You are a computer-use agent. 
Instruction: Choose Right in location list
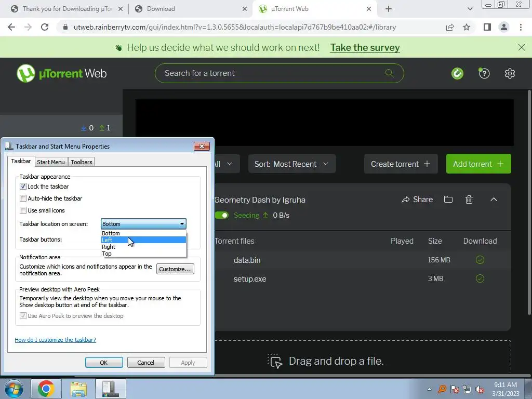point(143,247)
